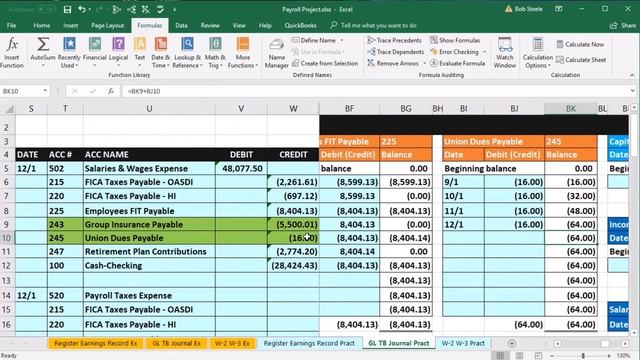
Task: Switch to the Data tab
Action: click(x=181, y=25)
